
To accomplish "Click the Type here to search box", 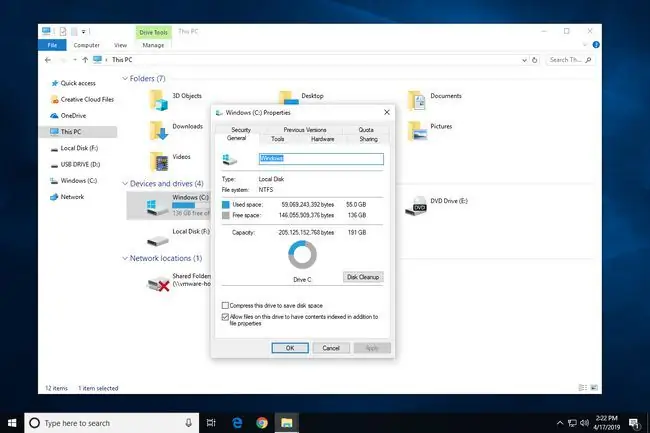I will pyautogui.click(x=111, y=423).
